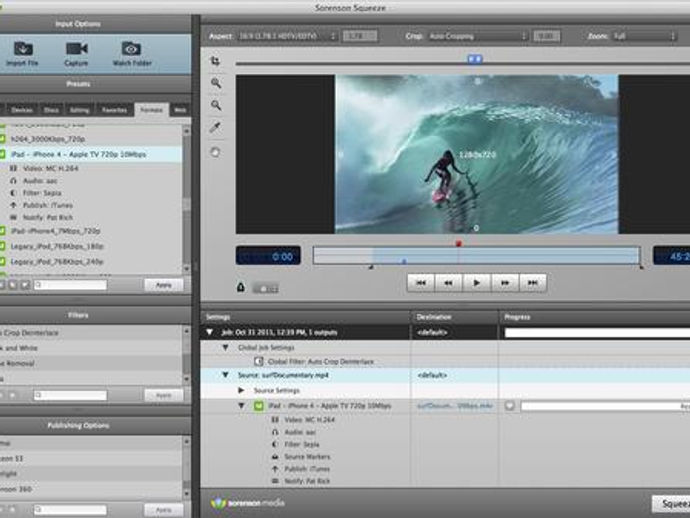Click the Notify envelope icon in Presets panel
Image resolution: width=690 pixels, height=518 pixels.
pyautogui.click(x=14, y=217)
